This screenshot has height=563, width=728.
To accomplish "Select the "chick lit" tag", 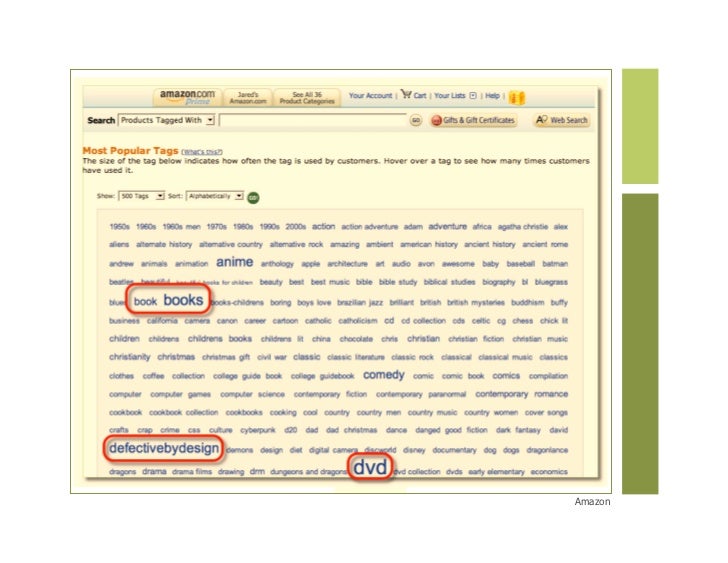I will click(x=554, y=321).
